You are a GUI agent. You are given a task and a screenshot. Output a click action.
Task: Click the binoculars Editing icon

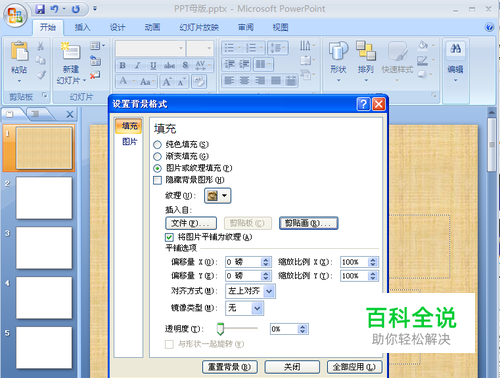coord(455,49)
